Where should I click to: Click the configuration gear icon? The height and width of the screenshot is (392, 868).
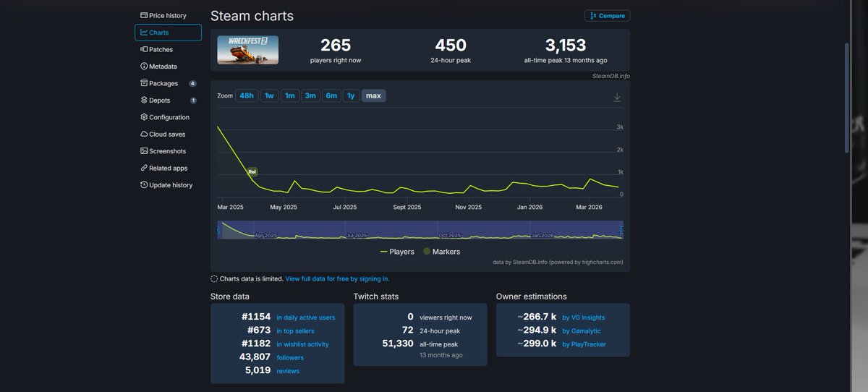pyautogui.click(x=144, y=117)
